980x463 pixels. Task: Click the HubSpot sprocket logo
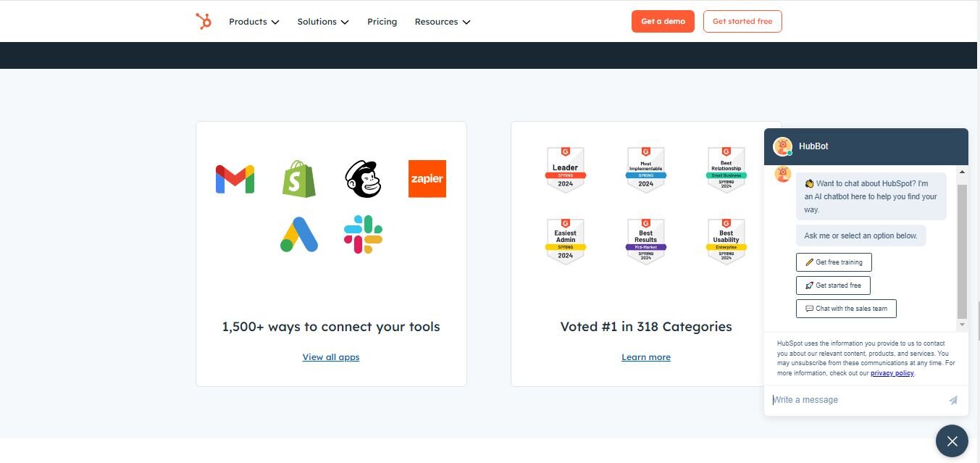(204, 21)
